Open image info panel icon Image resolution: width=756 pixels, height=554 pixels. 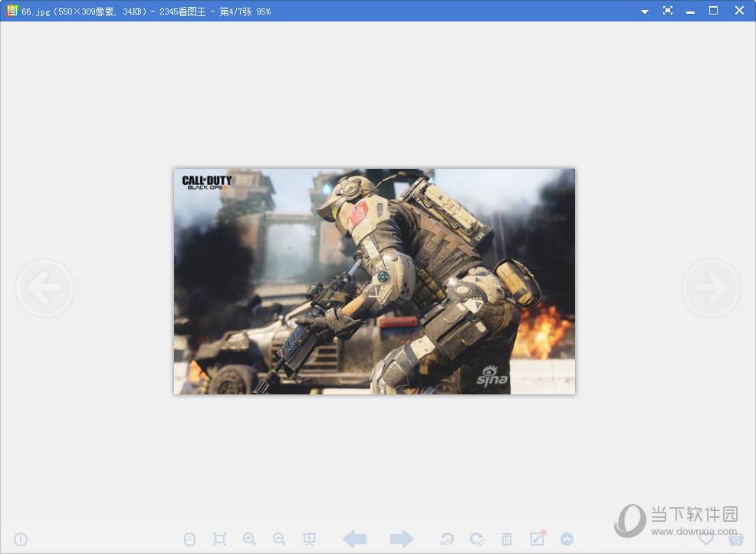tap(21, 539)
